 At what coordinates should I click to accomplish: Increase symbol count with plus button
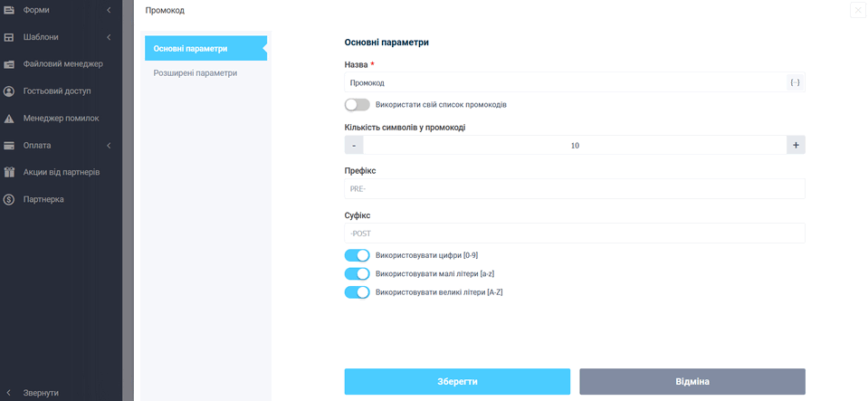pyautogui.click(x=795, y=145)
